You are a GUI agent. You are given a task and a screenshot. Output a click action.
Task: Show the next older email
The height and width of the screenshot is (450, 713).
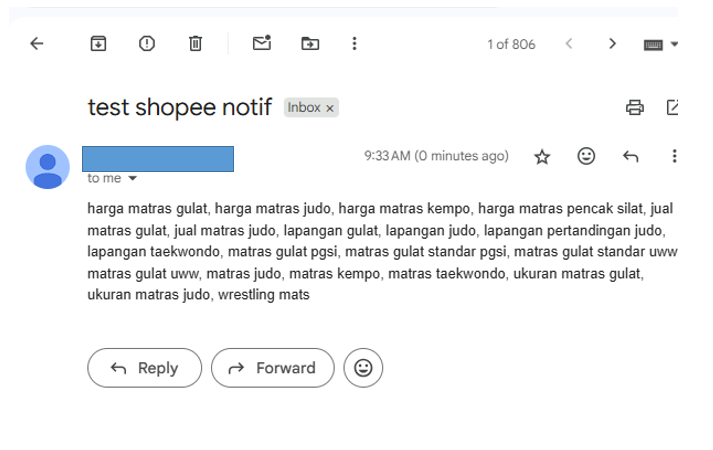tap(613, 44)
